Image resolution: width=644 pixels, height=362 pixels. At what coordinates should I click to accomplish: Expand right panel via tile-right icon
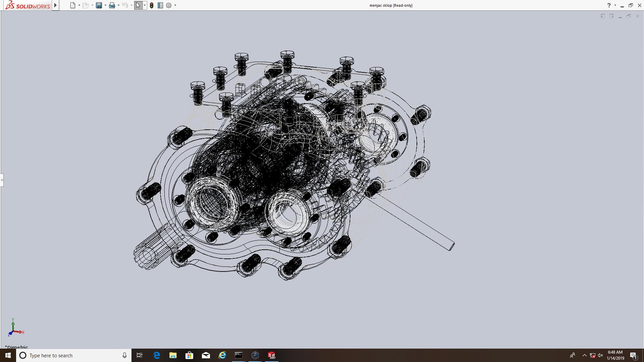(x=611, y=16)
